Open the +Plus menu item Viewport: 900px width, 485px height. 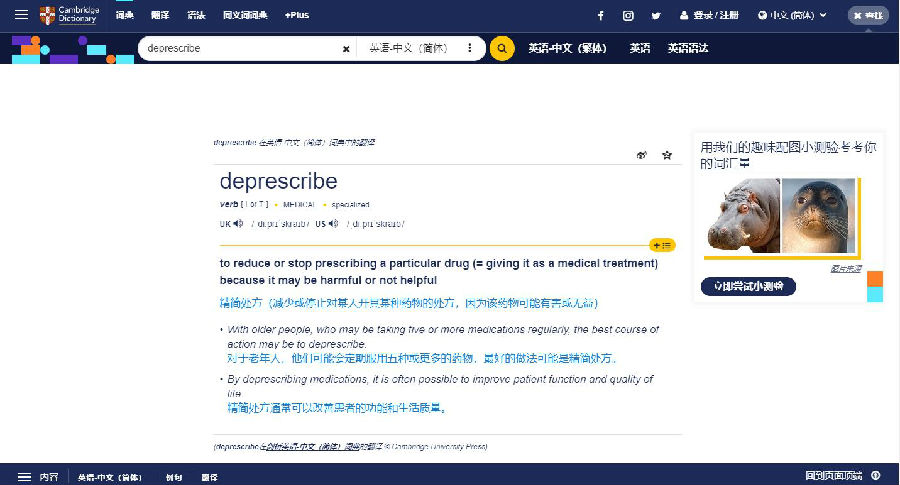(x=297, y=15)
